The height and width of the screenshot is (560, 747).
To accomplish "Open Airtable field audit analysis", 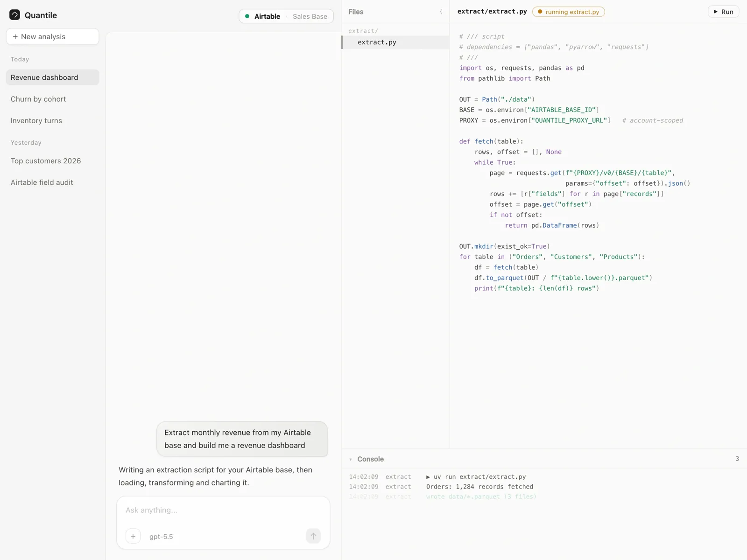I will (x=52, y=182).
